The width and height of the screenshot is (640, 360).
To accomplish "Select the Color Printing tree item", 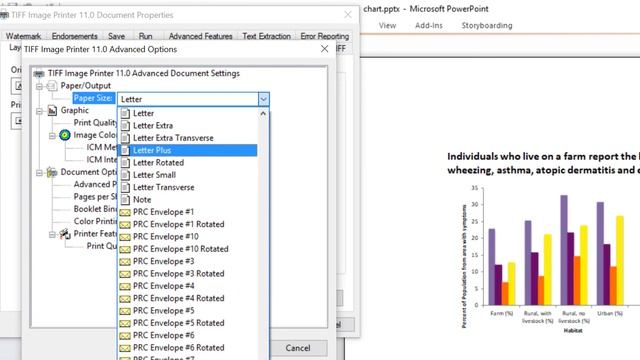I will pos(95,221).
